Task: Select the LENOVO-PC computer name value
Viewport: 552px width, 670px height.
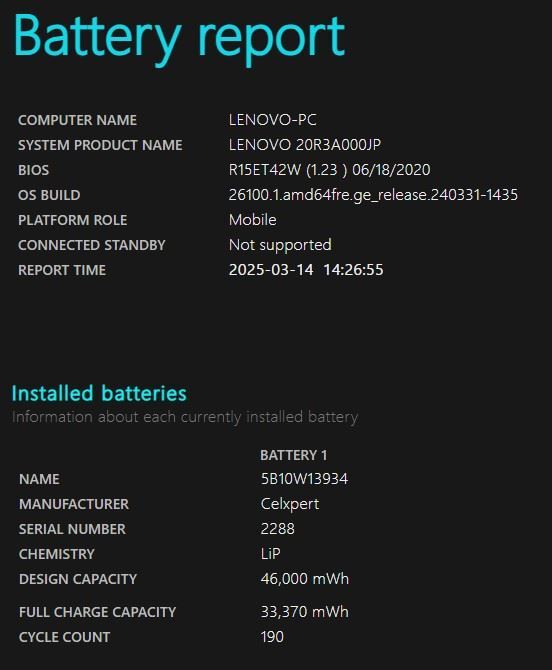Action: click(273, 120)
